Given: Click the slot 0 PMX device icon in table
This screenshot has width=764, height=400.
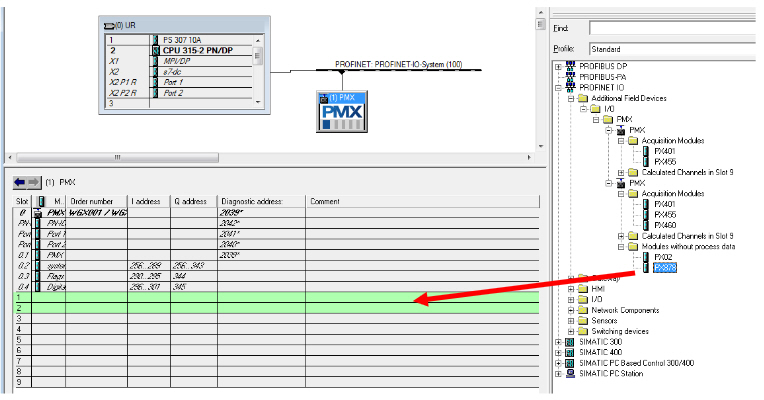Looking at the screenshot, I should click(x=38, y=213).
